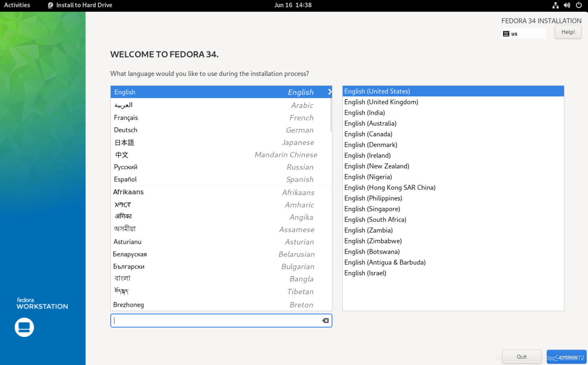
Task: Select English (India) locale
Action: 453,113
